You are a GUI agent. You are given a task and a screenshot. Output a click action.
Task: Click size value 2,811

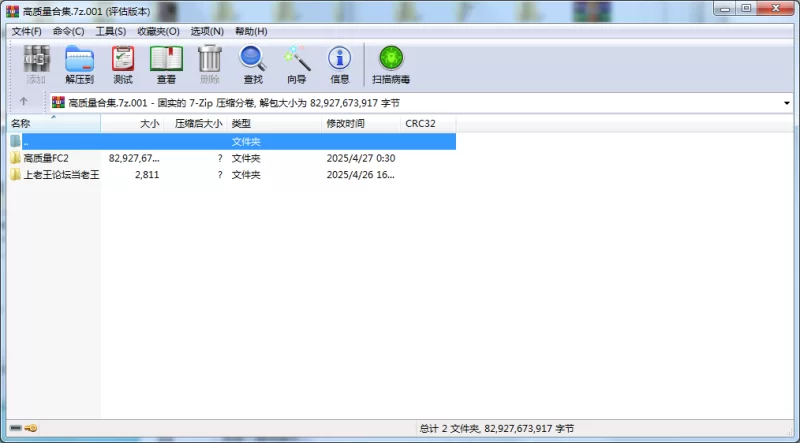click(147, 175)
